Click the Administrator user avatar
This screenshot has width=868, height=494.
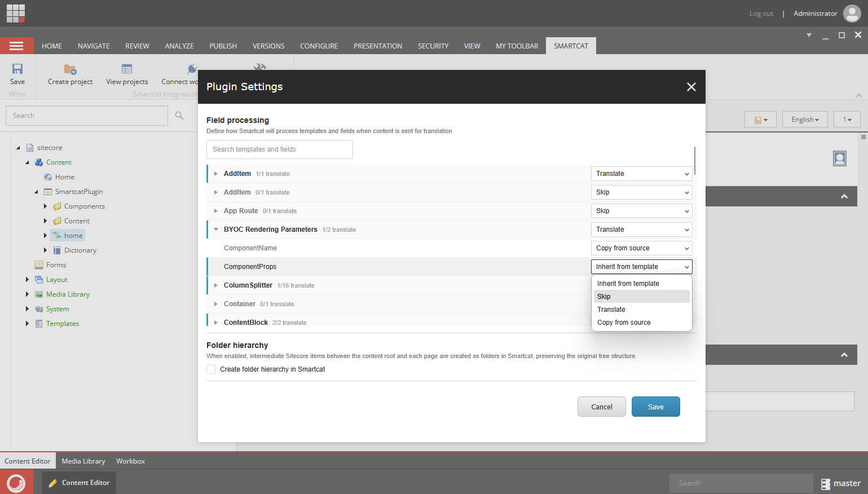coord(852,14)
